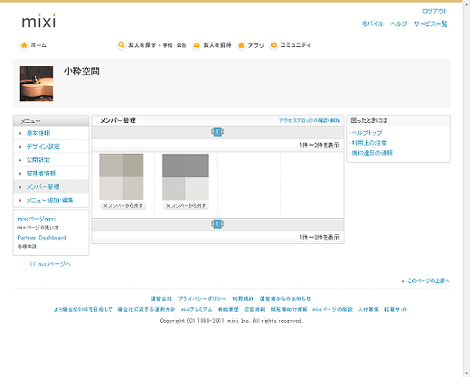Image resolution: width=470 pixels, height=377 pixels.
Task: Open the アプリ navigation item
Action: 256,45
